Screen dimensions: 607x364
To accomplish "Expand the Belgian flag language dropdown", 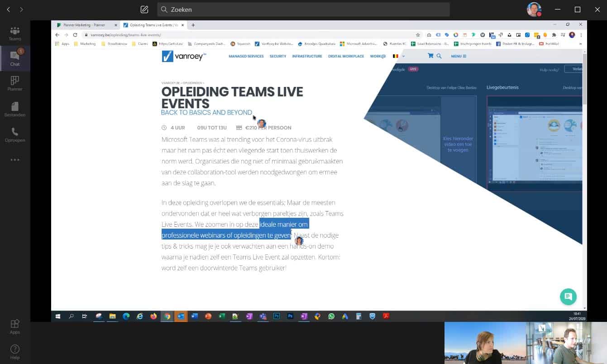I will [398, 56].
